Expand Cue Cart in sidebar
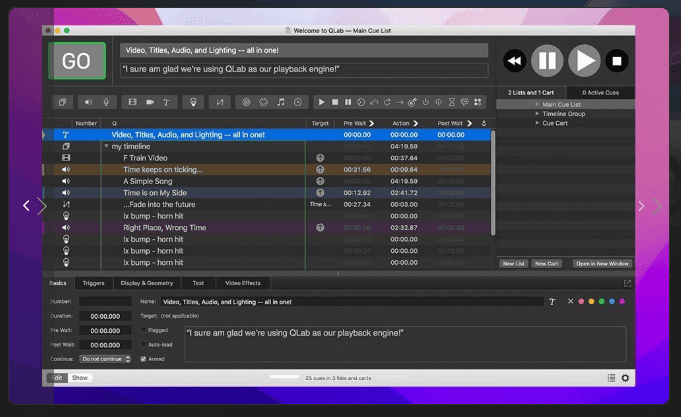The image size is (681, 417). pos(537,123)
